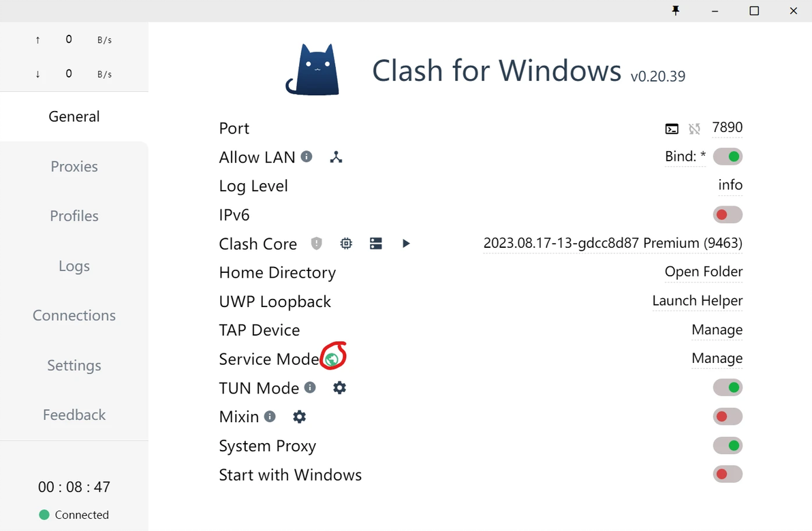Switch to the Proxies tab
Viewport: 812px width, 531px height.
(x=74, y=167)
